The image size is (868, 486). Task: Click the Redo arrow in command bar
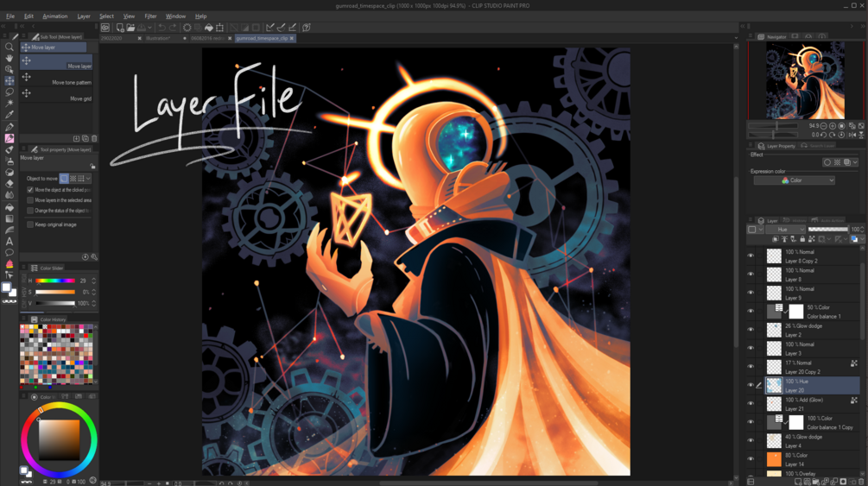click(x=173, y=27)
